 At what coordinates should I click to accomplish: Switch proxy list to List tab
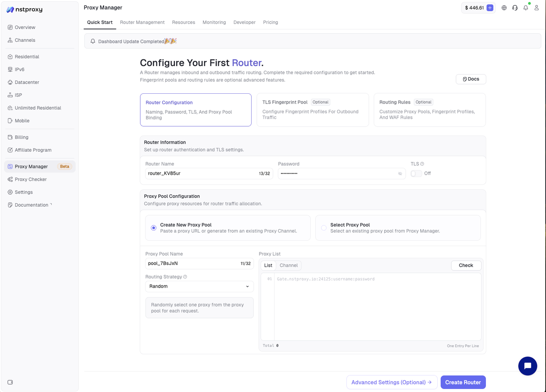pyautogui.click(x=268, y=265)
